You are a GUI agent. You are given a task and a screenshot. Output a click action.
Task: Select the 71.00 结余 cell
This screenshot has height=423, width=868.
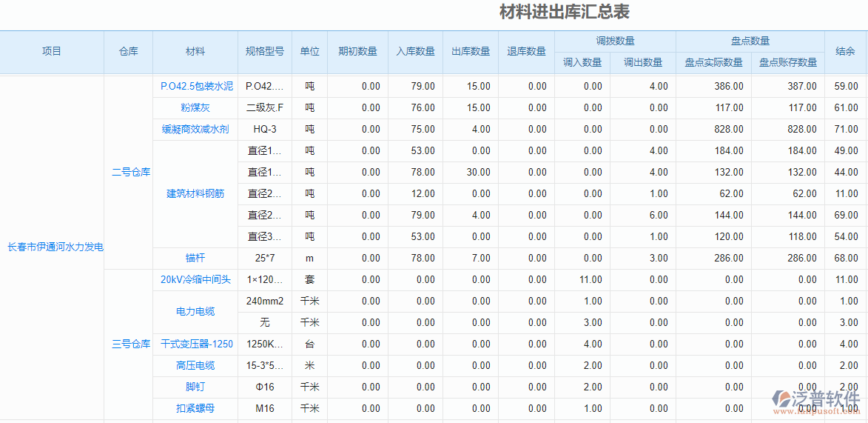(x=846, y=129)
